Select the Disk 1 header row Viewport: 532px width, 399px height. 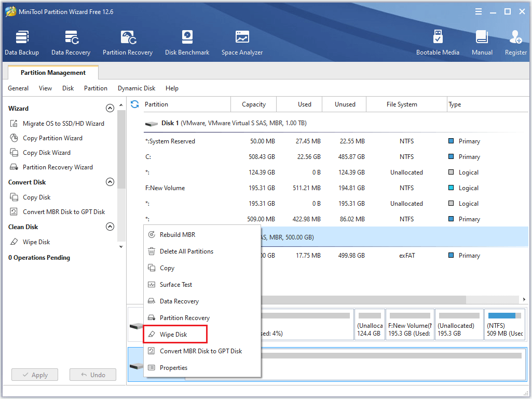click(335, 123)
